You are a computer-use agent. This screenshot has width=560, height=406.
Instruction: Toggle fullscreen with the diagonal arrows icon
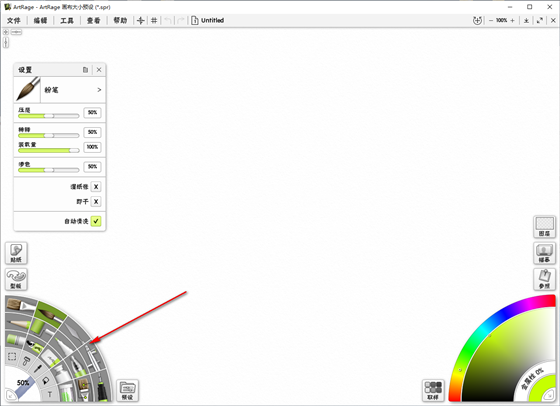[x=540, y=20]
